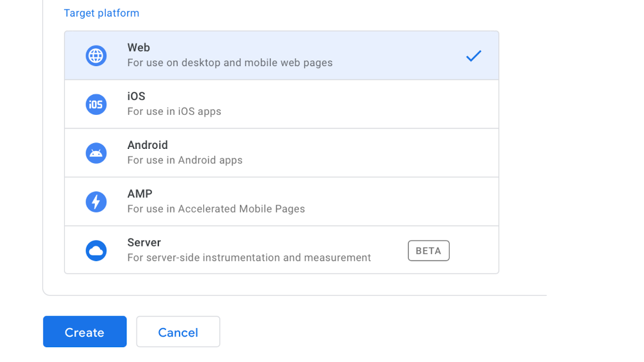Choose iOS as the target platform
Image resolution: width=644 pixels, height=362 pixels.
pos(282,105)
